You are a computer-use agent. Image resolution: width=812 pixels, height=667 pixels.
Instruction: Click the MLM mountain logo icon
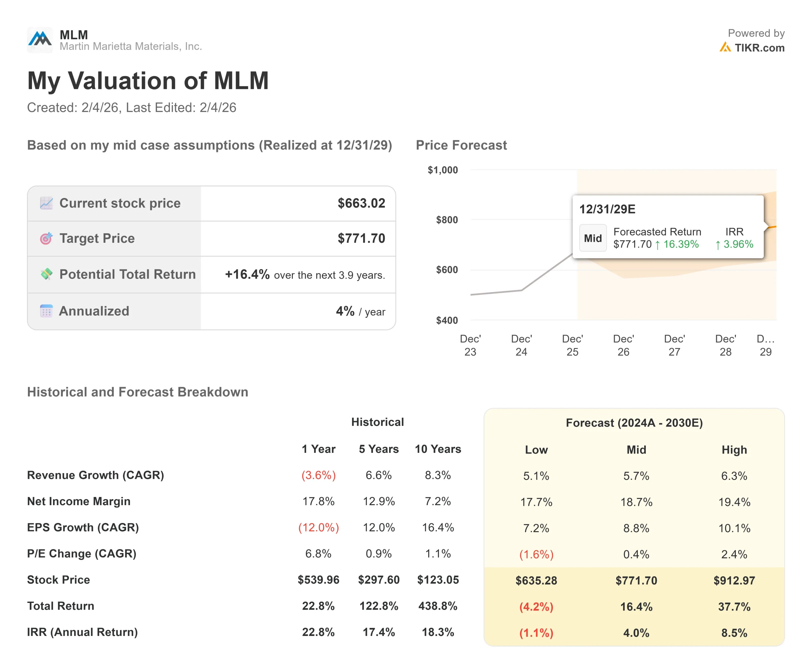40,40
